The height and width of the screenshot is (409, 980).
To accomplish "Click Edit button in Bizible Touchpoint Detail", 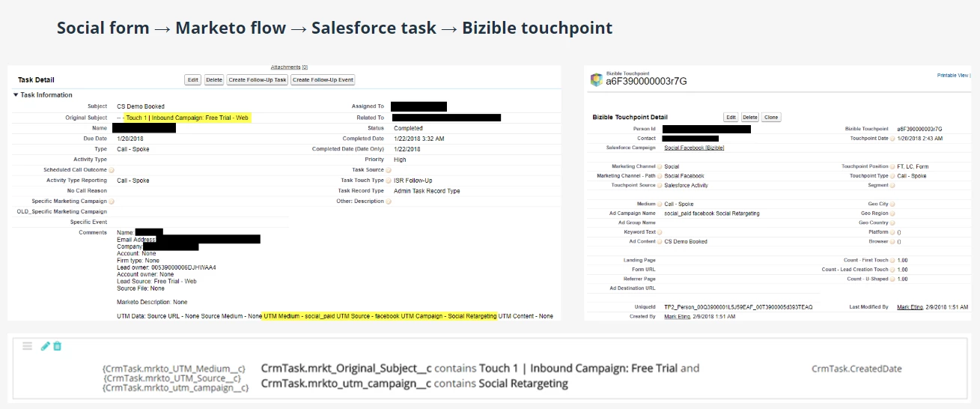I will 731,118.
